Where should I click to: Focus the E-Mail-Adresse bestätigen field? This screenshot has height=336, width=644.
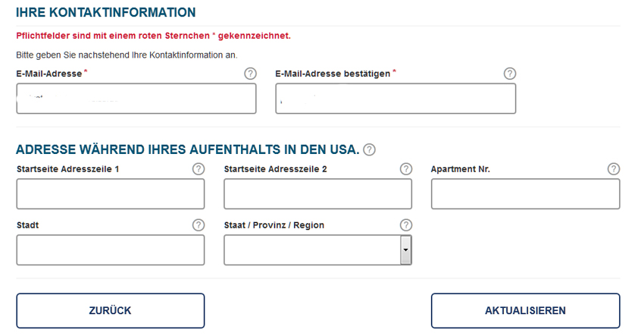[395, 99]
